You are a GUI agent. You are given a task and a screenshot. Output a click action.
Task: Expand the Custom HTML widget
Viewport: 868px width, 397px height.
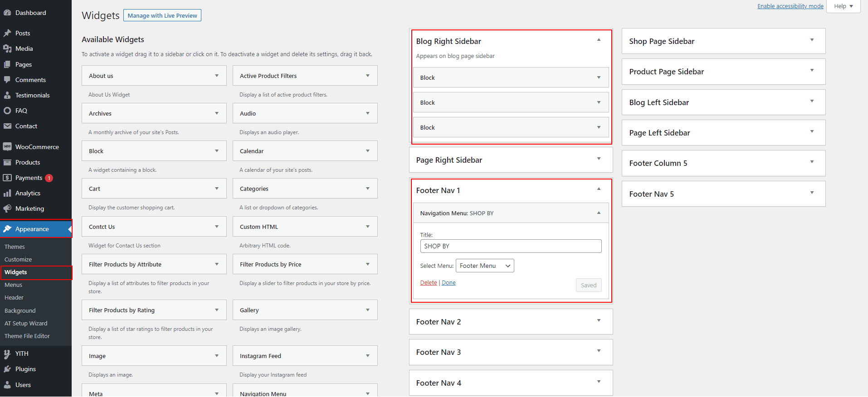coord(367,227)
